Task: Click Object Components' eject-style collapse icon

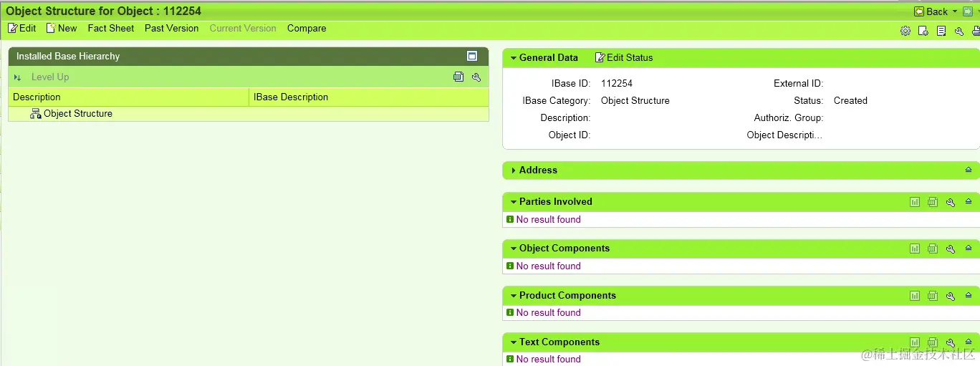Action: pyautogui.click(x=969, y=248)
